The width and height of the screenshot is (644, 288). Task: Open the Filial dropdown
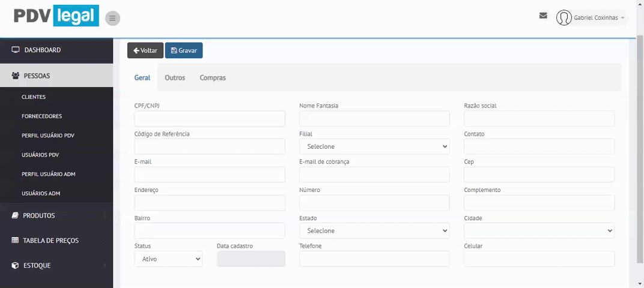click(374, 146)
